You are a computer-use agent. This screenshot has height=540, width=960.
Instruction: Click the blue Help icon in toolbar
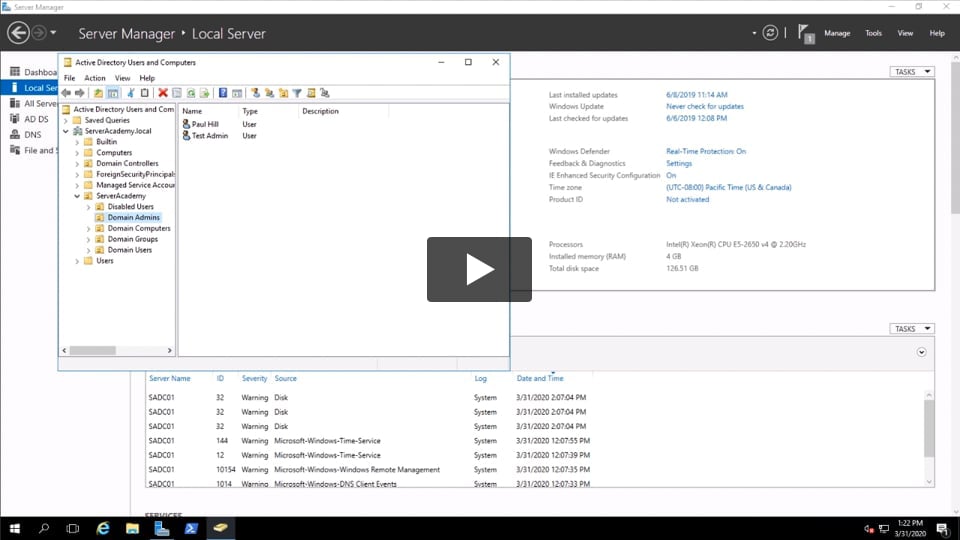tap(223, 93)
